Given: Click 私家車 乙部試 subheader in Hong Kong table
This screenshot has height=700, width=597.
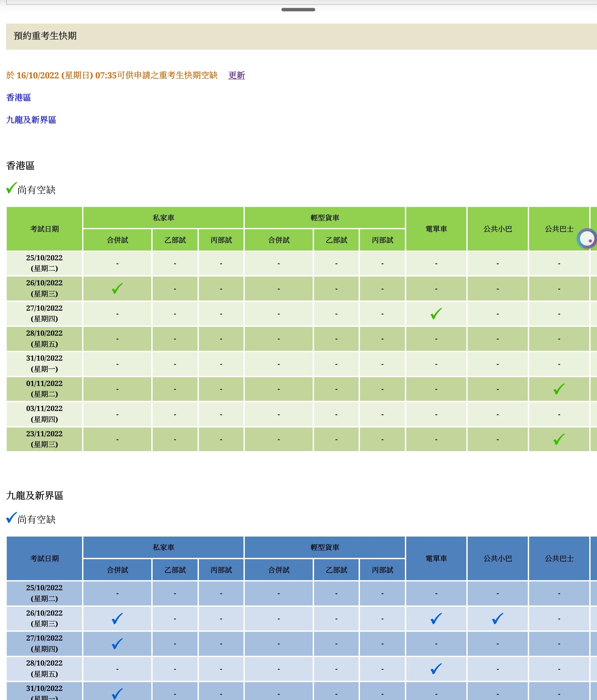Looking at the screenshot, I should coord(175,240).
